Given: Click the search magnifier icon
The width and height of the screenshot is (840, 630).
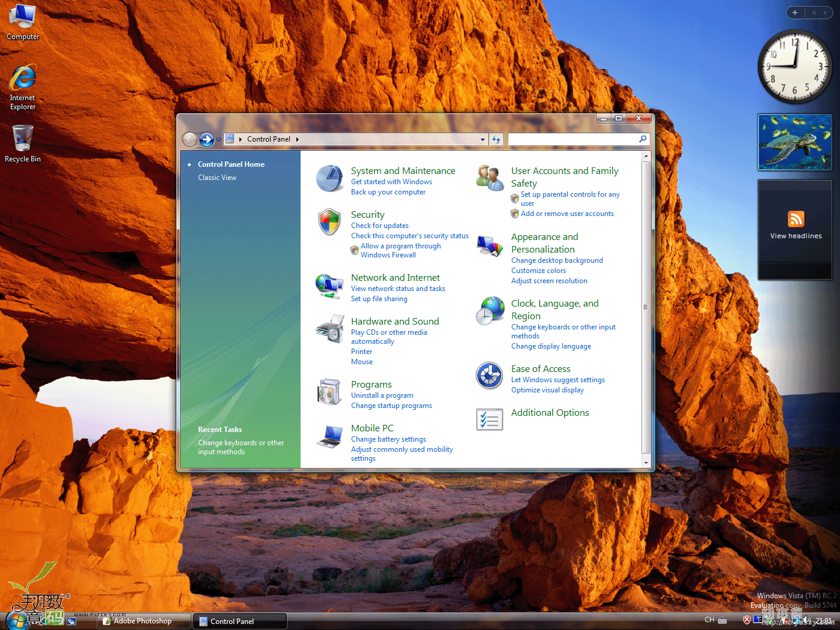Looking at the screenshot, I should coord(643,139).
